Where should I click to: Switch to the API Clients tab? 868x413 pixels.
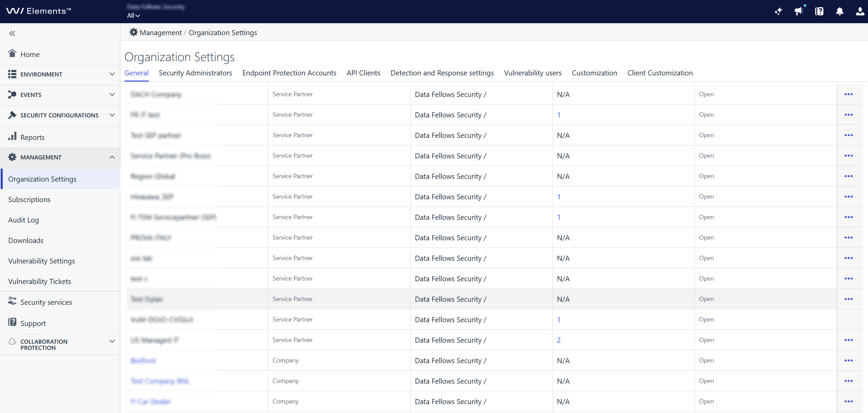[x=363, y=73]
